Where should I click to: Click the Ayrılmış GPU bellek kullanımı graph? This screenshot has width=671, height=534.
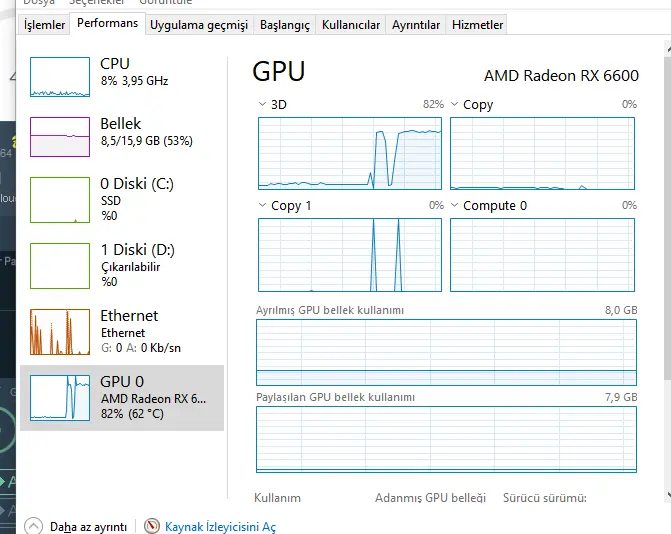pos(446,352)
